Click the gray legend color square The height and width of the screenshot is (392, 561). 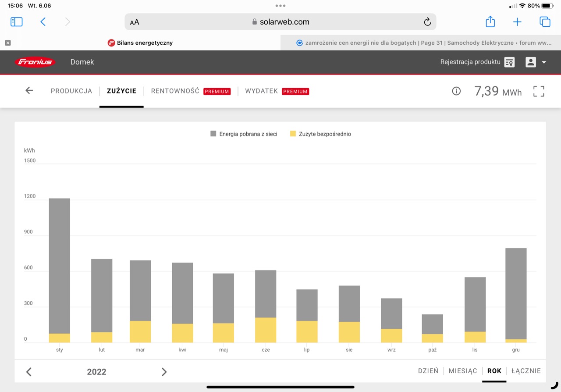(x=213, y=134)
